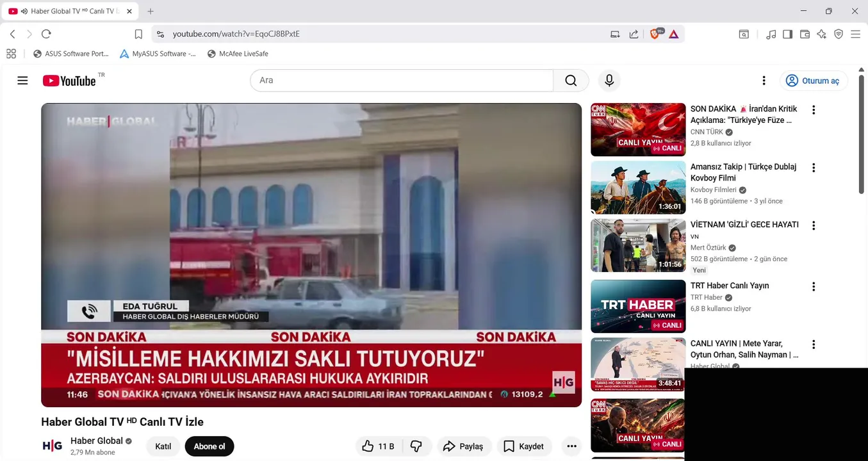Toggle the browser sidebar panel icon

788,34
